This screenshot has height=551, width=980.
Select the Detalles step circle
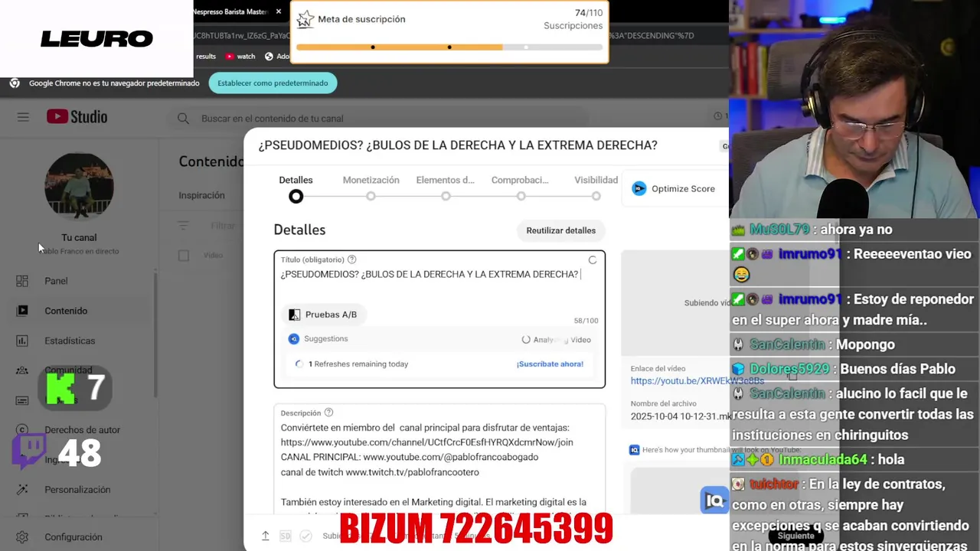click(x=296, y=197)
